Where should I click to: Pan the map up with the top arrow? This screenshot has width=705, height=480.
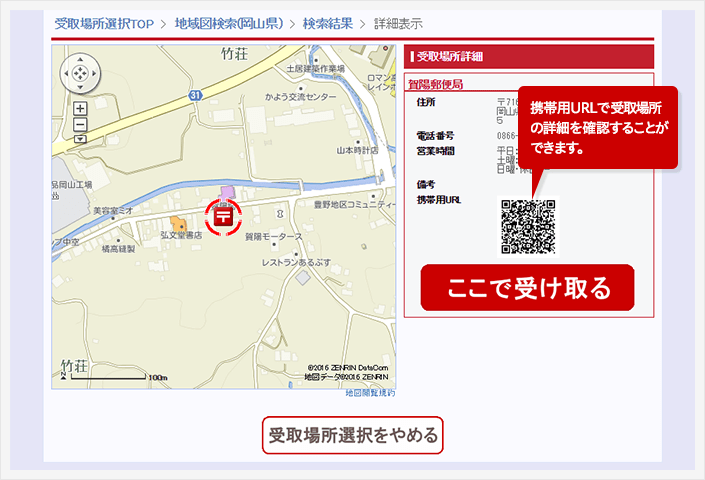click(x=80, y=59)
